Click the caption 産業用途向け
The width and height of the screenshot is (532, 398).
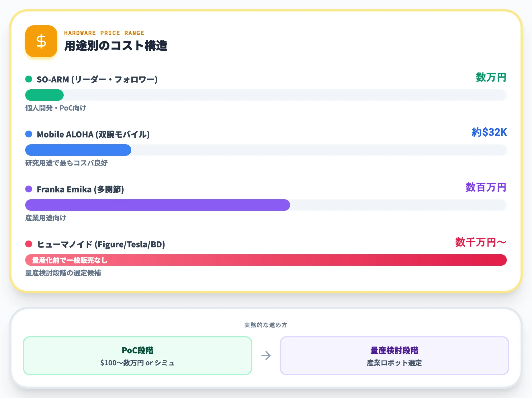pos(46,218)
